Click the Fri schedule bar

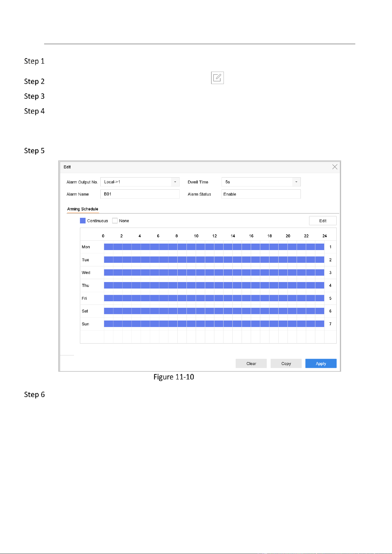tap(214, 298)
